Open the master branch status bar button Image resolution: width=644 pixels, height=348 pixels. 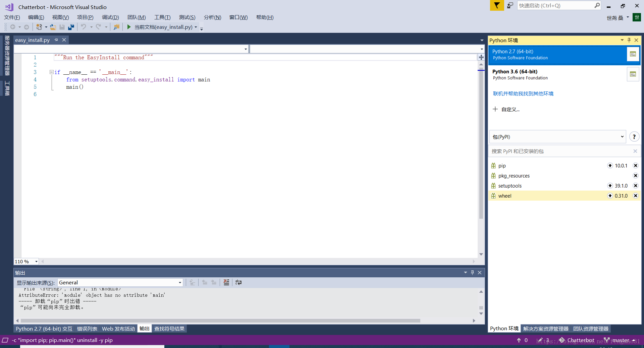pos(620,340)
